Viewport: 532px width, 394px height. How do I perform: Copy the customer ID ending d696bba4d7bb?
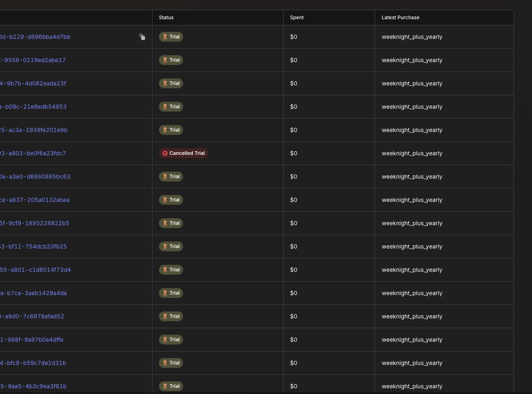coord(142,37)
